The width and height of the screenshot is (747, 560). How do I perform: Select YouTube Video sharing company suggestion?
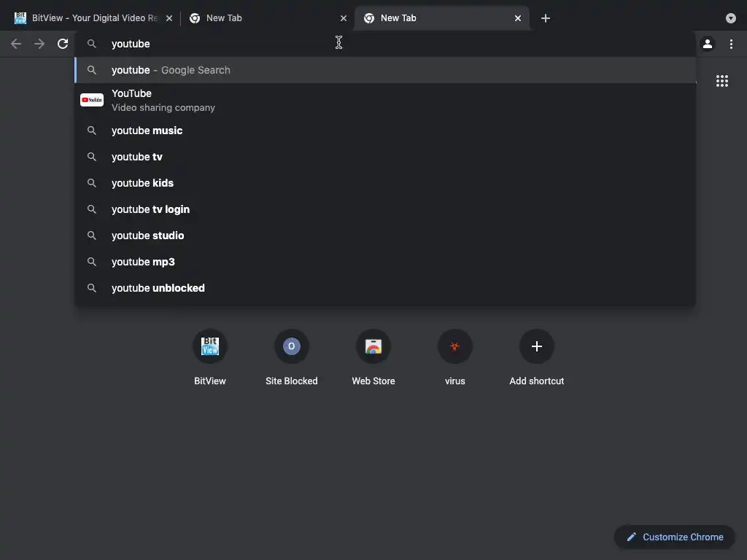click(385, 100)
